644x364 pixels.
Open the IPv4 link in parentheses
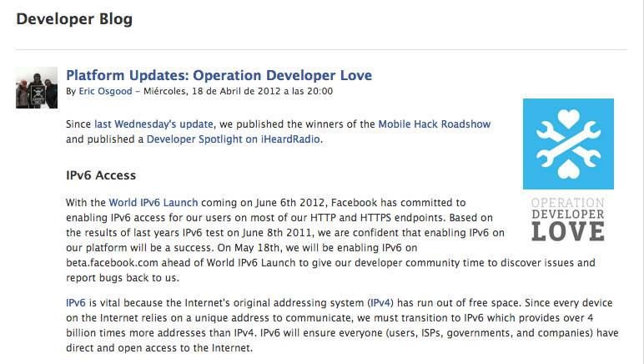(380, 303)
